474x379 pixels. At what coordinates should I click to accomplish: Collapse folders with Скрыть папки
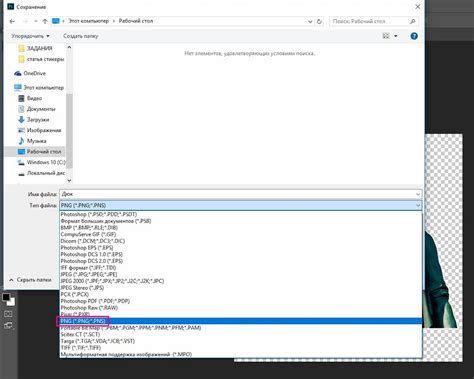(x=30, y=280)
